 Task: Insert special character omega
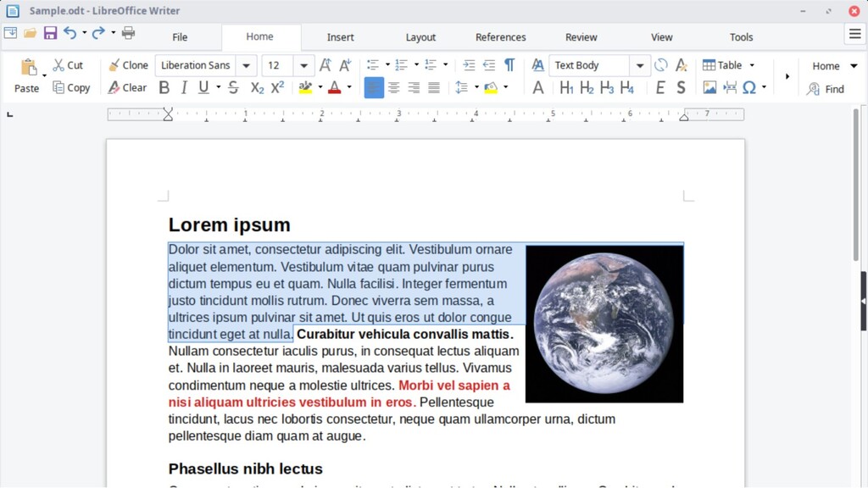point(749,87)
